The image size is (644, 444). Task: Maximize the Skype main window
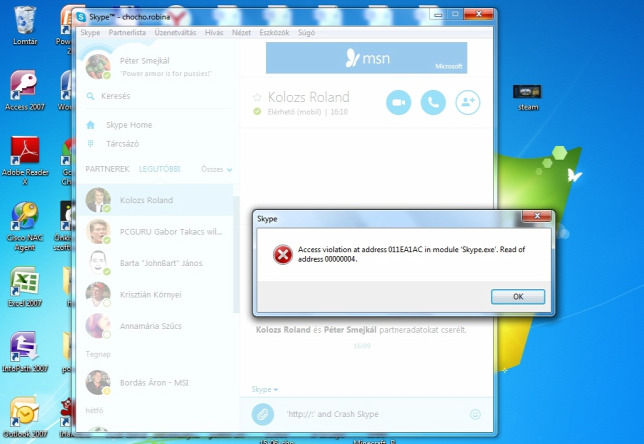pos(455,14)
